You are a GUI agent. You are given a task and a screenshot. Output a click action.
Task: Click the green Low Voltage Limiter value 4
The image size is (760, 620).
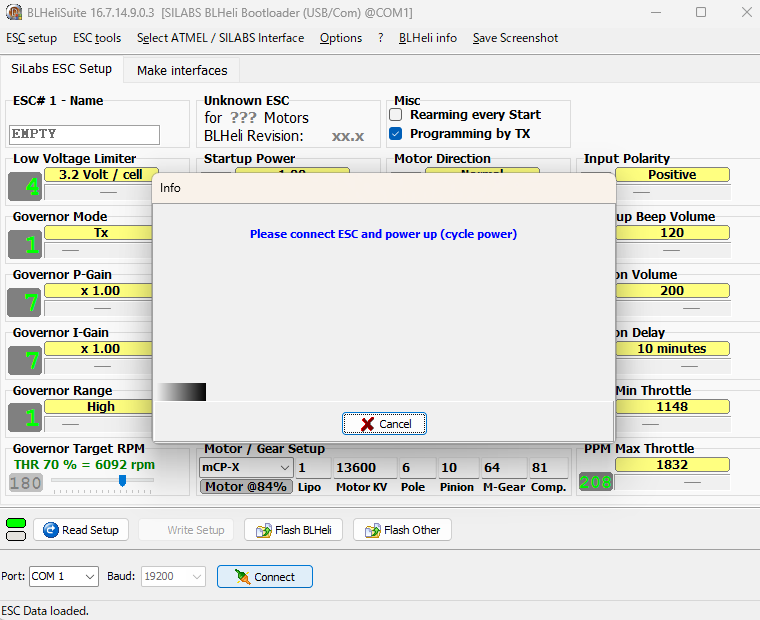pos(25,187)
